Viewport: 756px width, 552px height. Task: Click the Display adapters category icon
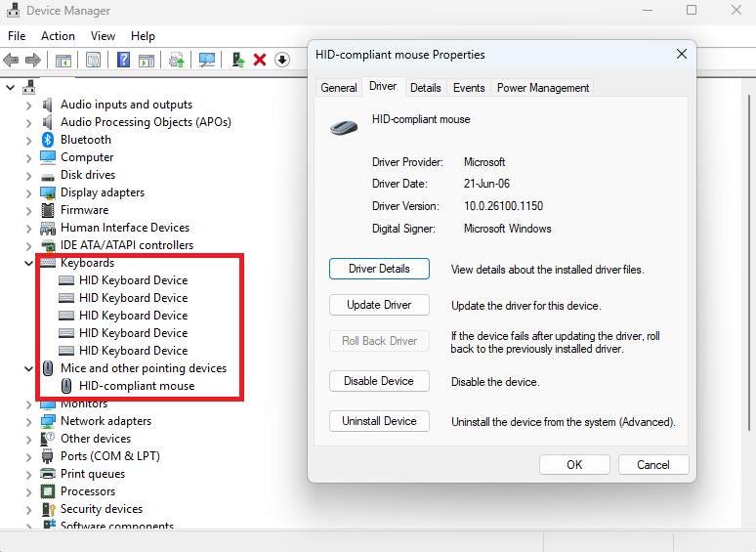click(48, 192)
